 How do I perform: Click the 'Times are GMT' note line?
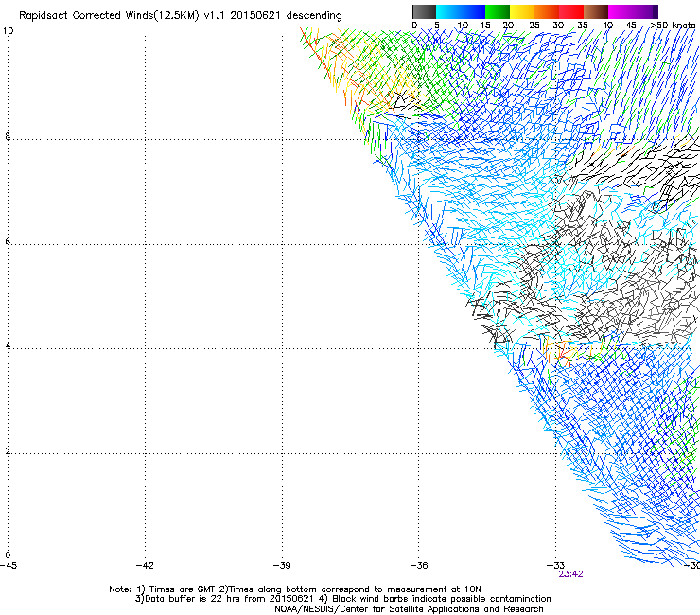[x=295, y=589]
